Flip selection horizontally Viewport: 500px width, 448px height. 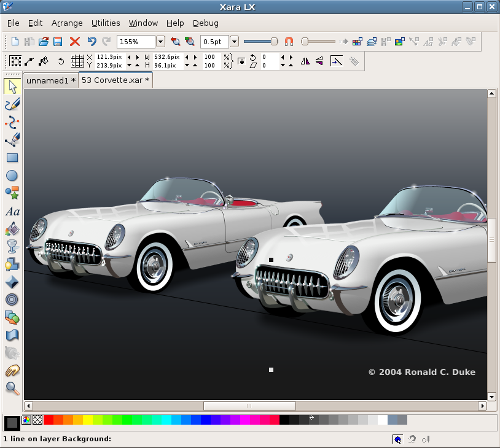(x=305, y=61)
